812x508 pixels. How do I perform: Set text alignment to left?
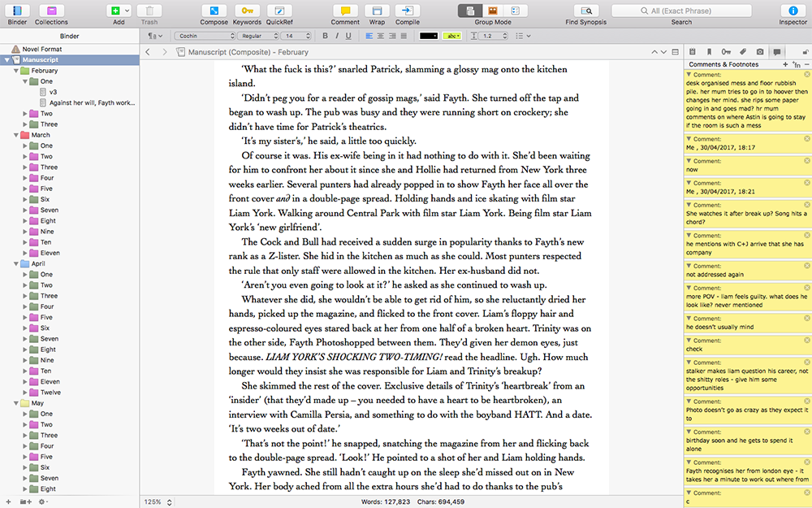[369, 36]
